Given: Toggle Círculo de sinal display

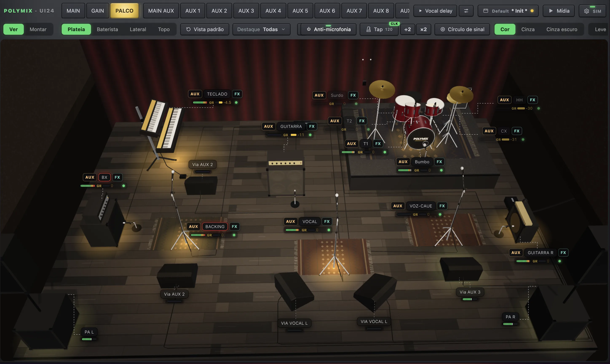Looking at the screenshot, I should (x=462, y=29).
